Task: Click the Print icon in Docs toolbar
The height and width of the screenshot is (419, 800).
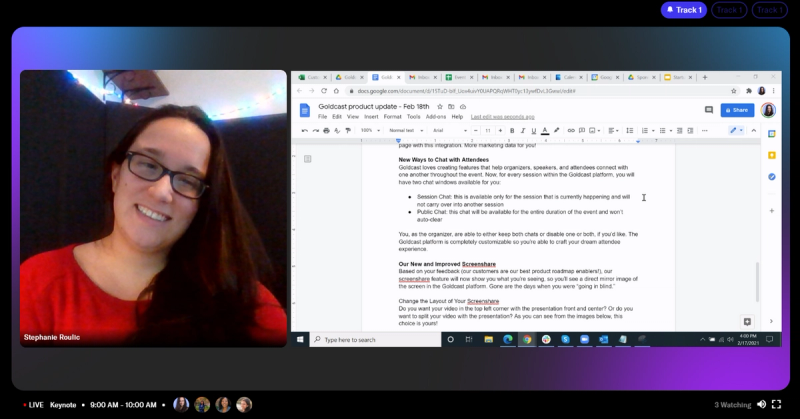Action: tap(327, 131)
